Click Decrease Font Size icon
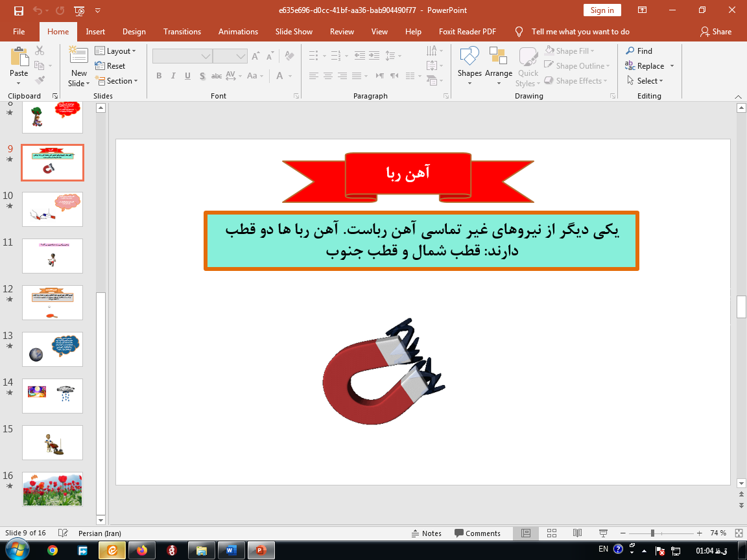747x560 pixels. click(270, 56)
